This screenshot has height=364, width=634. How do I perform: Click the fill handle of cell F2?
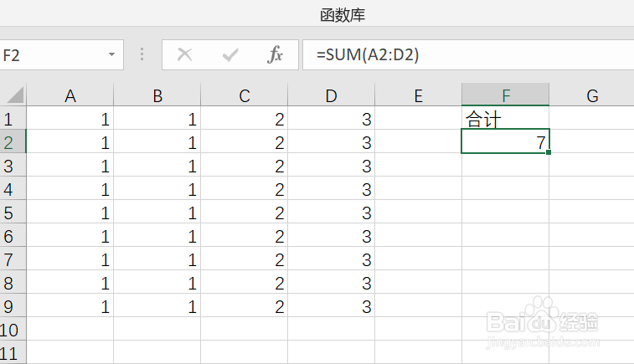click(549, 153)
